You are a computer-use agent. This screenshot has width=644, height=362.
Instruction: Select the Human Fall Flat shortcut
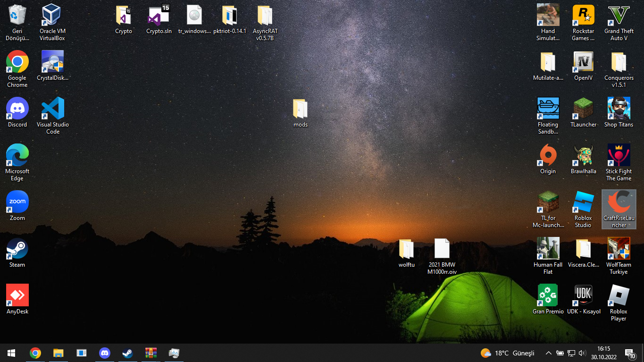coord(548,256)
